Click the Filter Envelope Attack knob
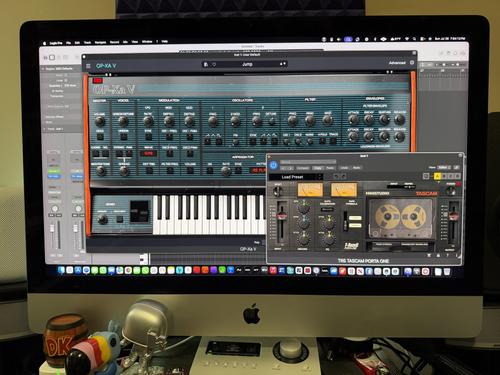 click(x=353, y=119)
